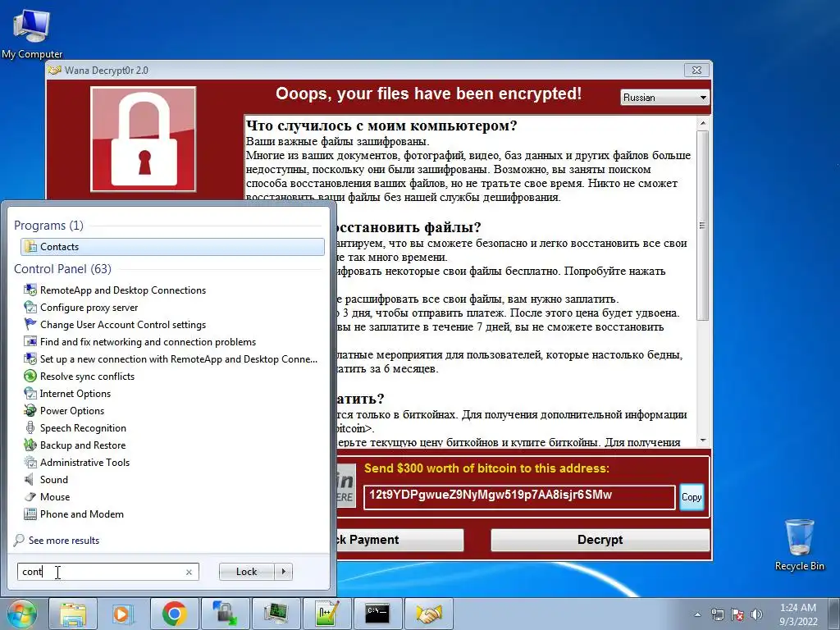This screenshot has height=630, width=840.
Task: Click the Control Panel (63) group header
Action: click(x=62, y=269)
